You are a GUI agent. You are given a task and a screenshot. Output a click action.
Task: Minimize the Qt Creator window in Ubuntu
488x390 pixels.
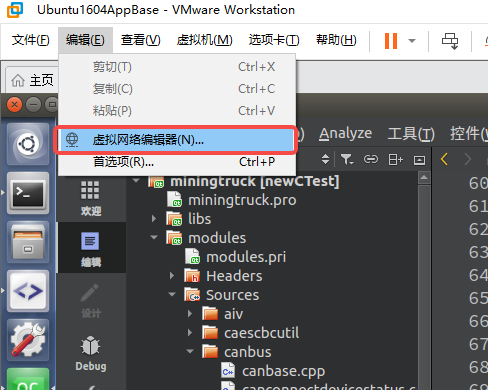[x=33, y=105]
